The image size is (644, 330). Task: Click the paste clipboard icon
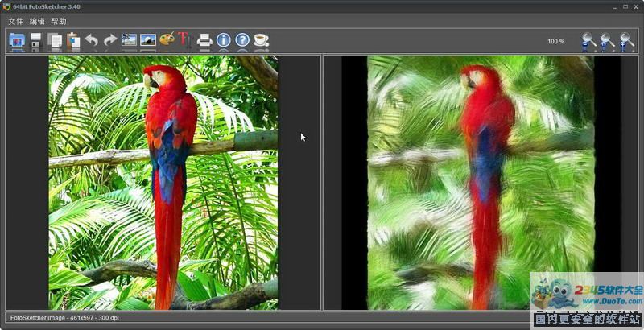(73, 40)
